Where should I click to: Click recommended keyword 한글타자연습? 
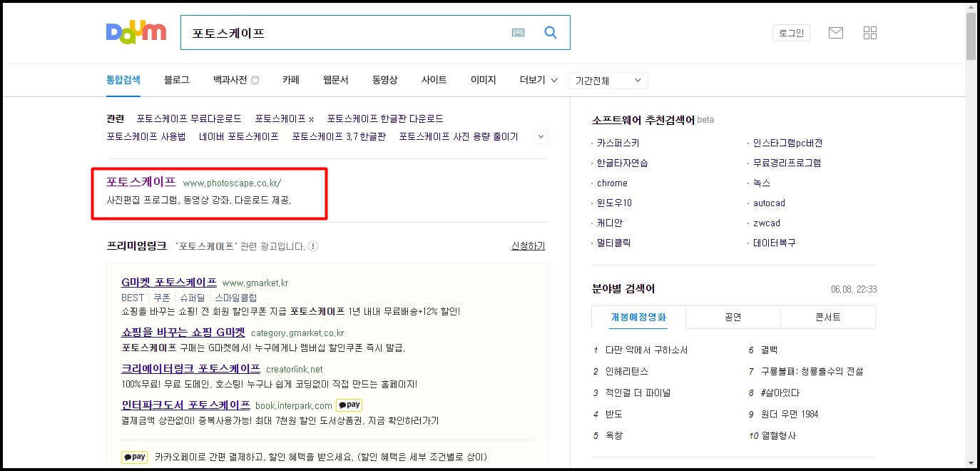(x=623, y=163)
